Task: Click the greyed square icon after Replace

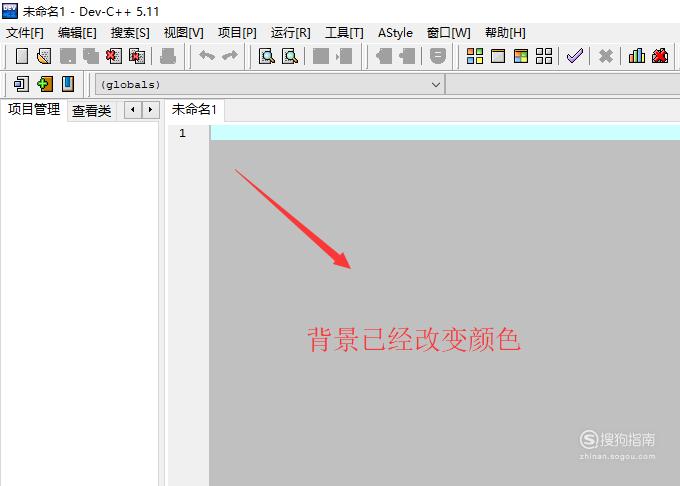Action: 321,56
